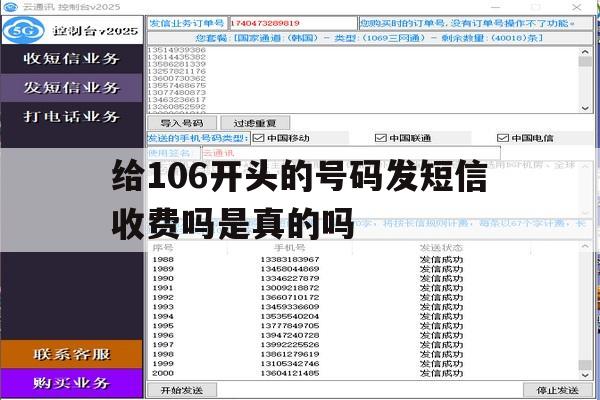This screenshot has height=400, width=600.
Task: Click the 5G cloud logo icon
Action: click(x=24, y=30)
